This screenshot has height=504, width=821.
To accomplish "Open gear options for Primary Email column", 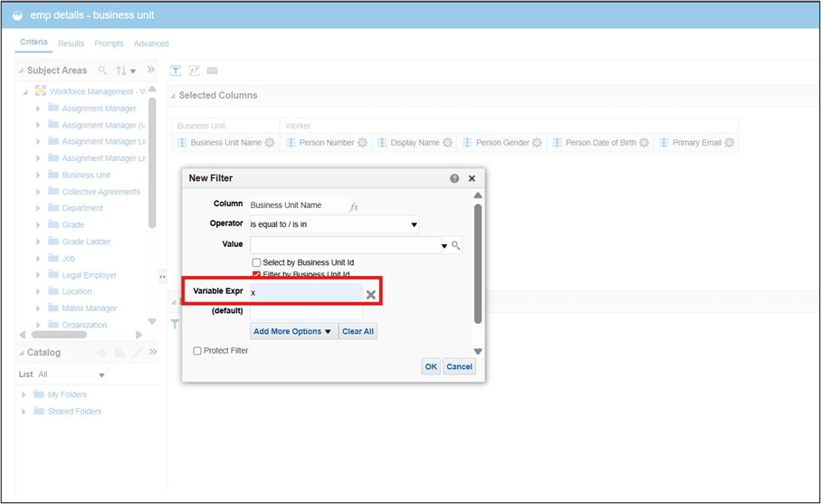I will pyautogui.click(x=730, y=143).
